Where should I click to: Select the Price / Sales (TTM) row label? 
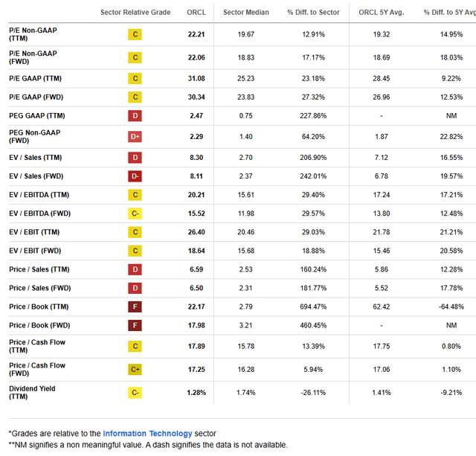tap(39, 269)
